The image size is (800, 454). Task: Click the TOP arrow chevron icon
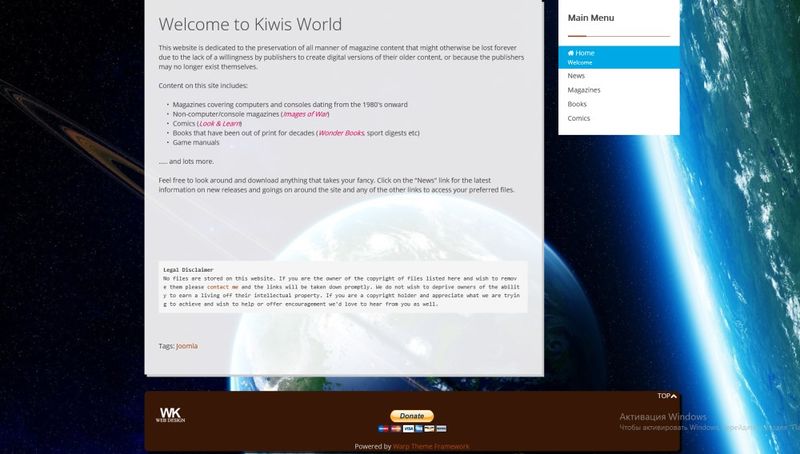pos(674,396)
